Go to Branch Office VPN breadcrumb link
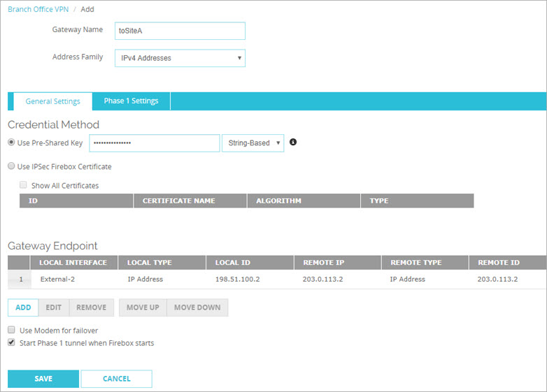547x392 pixels. click(x=37, y=10)
